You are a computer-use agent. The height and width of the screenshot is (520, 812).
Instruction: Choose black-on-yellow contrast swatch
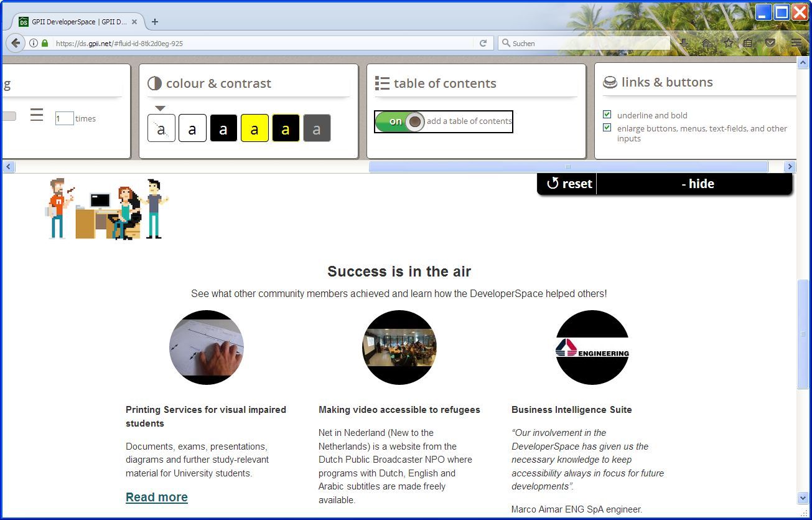pyautogui.click(x=254, y=128)
